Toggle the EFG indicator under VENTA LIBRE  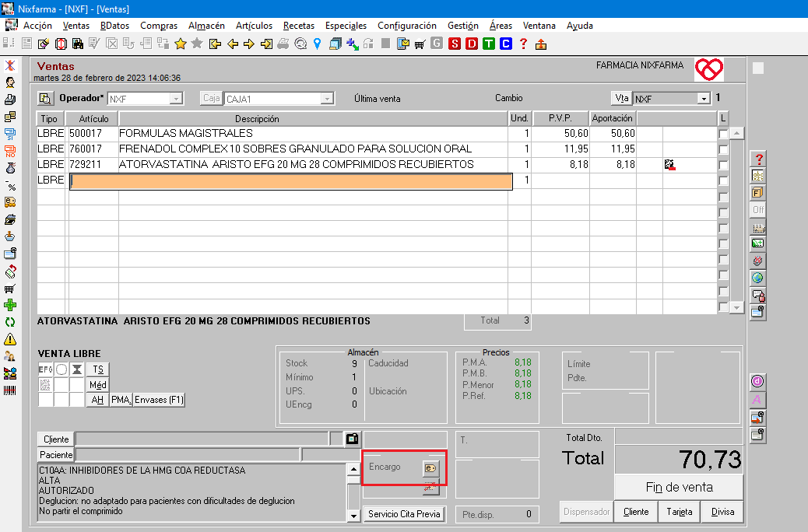pos(45,369)
